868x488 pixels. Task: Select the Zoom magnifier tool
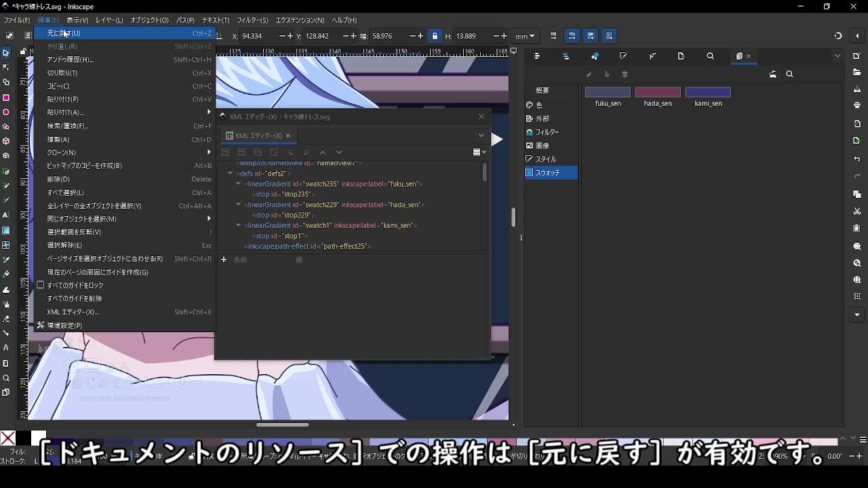coord(6,378)
